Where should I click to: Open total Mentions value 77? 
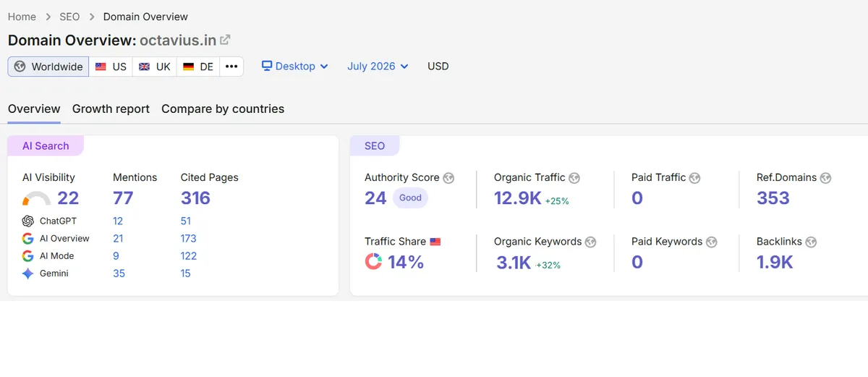[123, 198]
